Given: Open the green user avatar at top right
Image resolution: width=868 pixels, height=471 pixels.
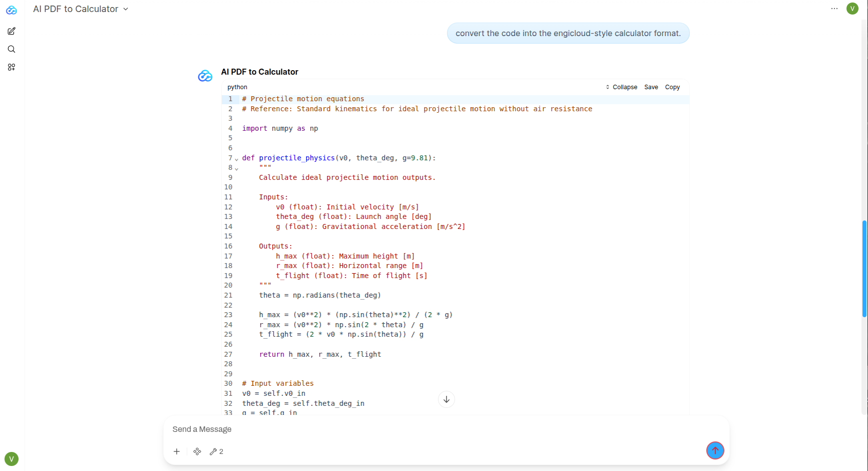Looking at the screenshot, I should click(852, 9).
